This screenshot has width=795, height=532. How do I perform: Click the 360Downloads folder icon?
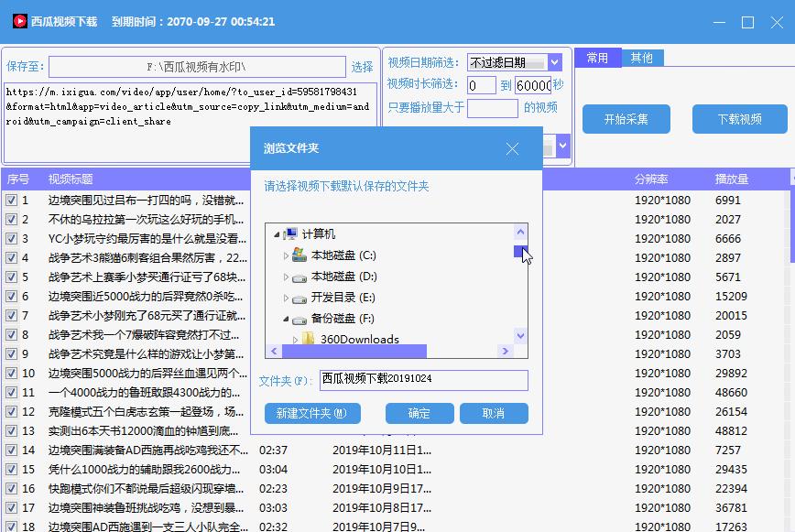coord(308,339)
